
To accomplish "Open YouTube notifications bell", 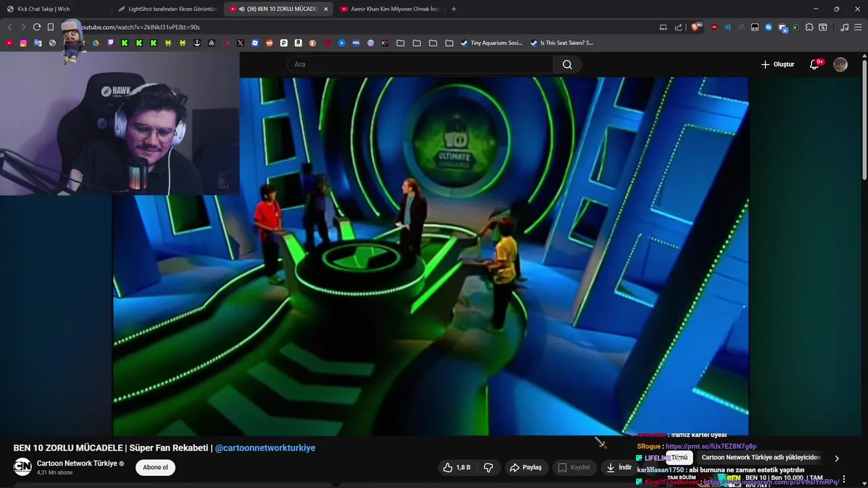I will pyautogui.click(x=815, y=64).
